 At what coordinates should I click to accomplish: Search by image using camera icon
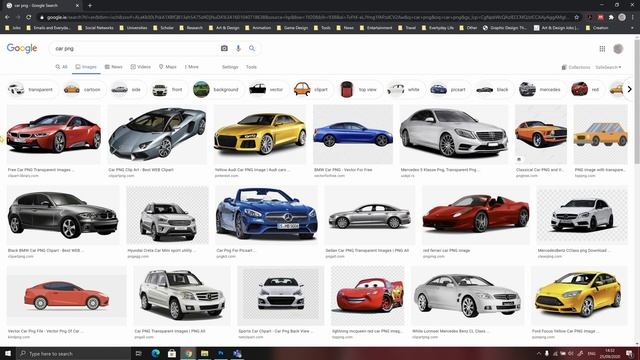pos(224,48)
